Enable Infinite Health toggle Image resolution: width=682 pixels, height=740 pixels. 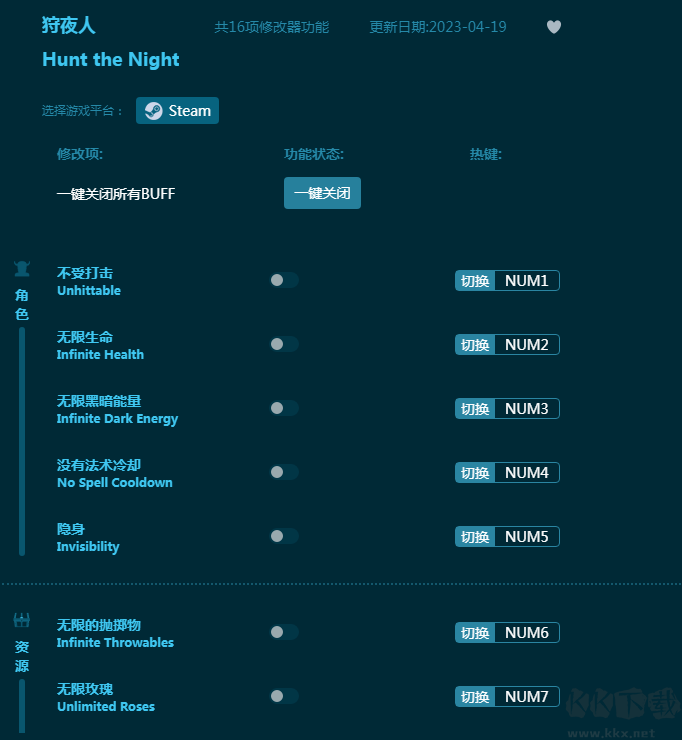(283, 344)
